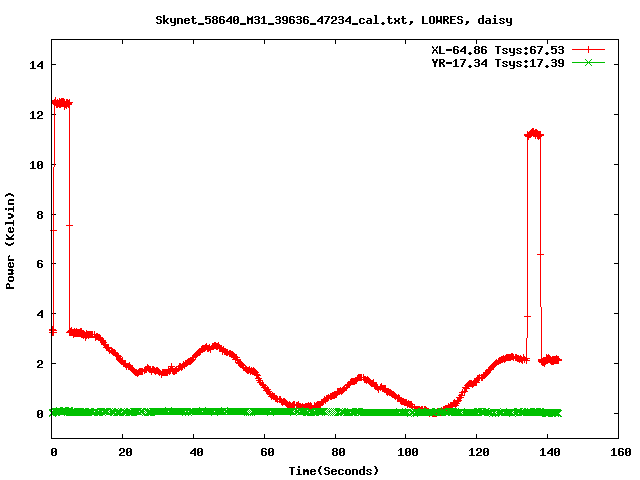The width and height of the screenshot is (640, 480).
Task: Click x-axis tick label 40
Action: [x=196, y=452]
